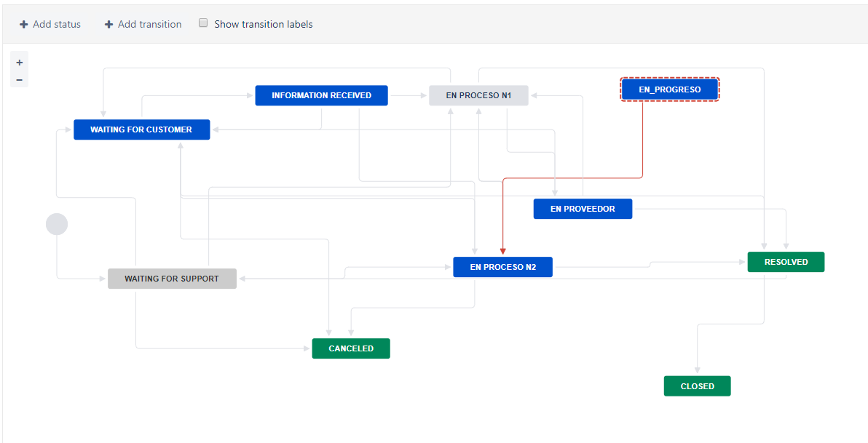Click the plus icon beside Add transition
This screenshot has height=443, width=868.
point(109,24)
